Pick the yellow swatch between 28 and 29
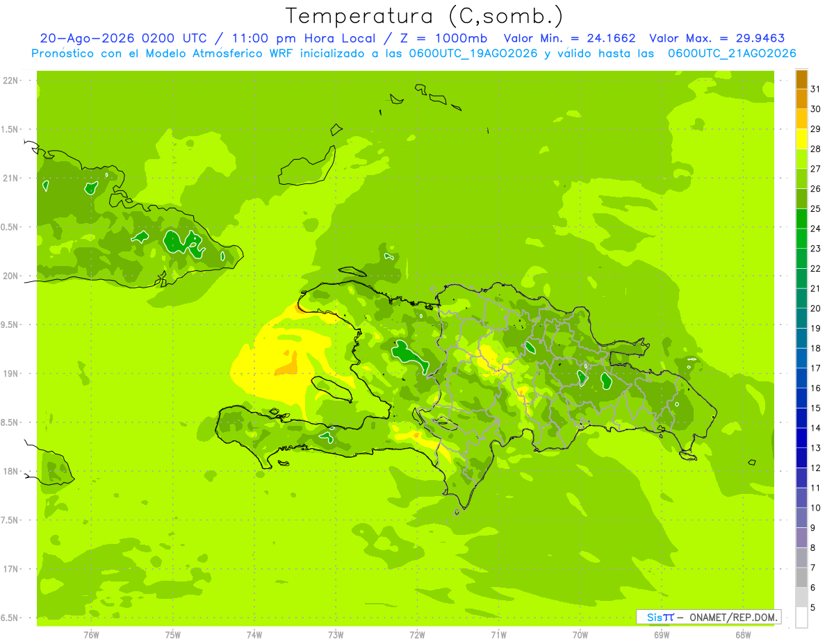834x644 pixels. 801,139
